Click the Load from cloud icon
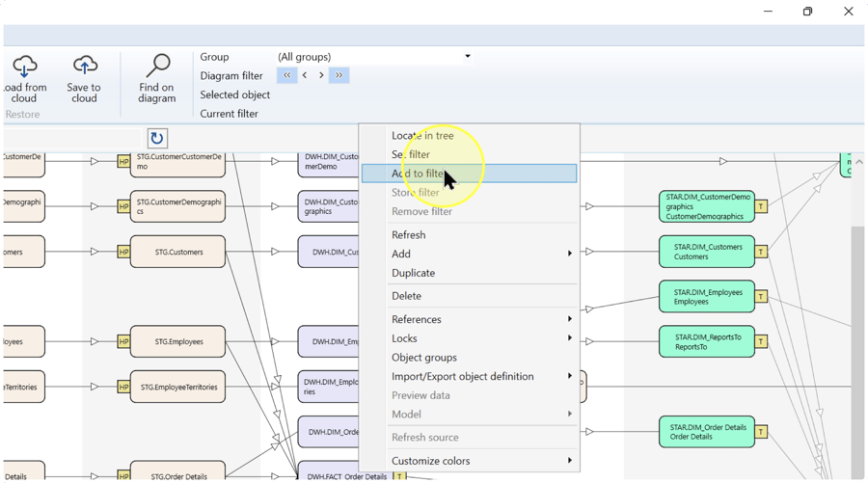The image size is (868, 483). tap(24, 67)
